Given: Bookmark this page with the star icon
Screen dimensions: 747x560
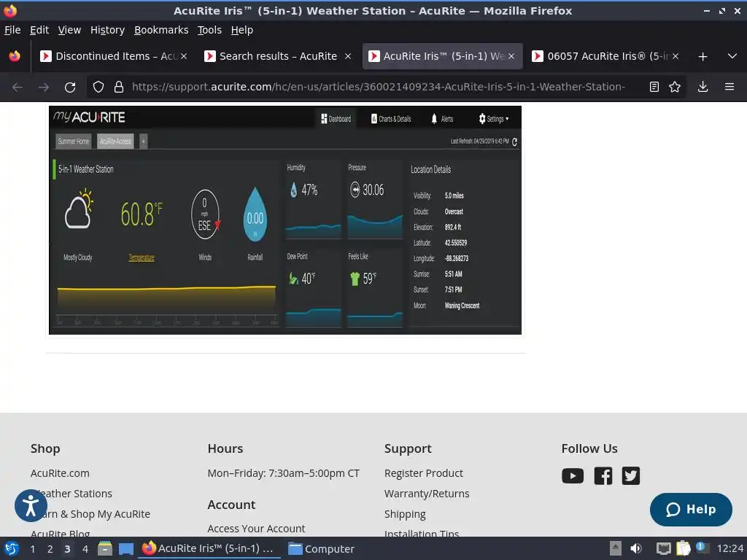Looking at the screenshot, I should coord(675,87).
